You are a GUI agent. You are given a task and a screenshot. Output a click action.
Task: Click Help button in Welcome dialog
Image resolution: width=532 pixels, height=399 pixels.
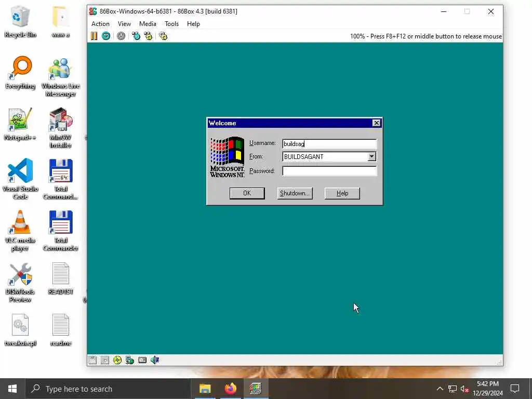point(342,193)
